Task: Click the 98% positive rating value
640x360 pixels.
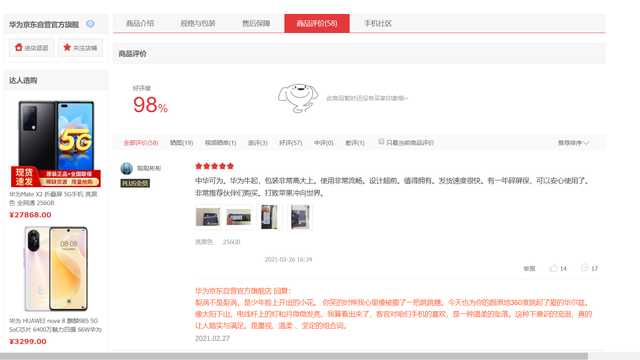Action: click(150, 105)
